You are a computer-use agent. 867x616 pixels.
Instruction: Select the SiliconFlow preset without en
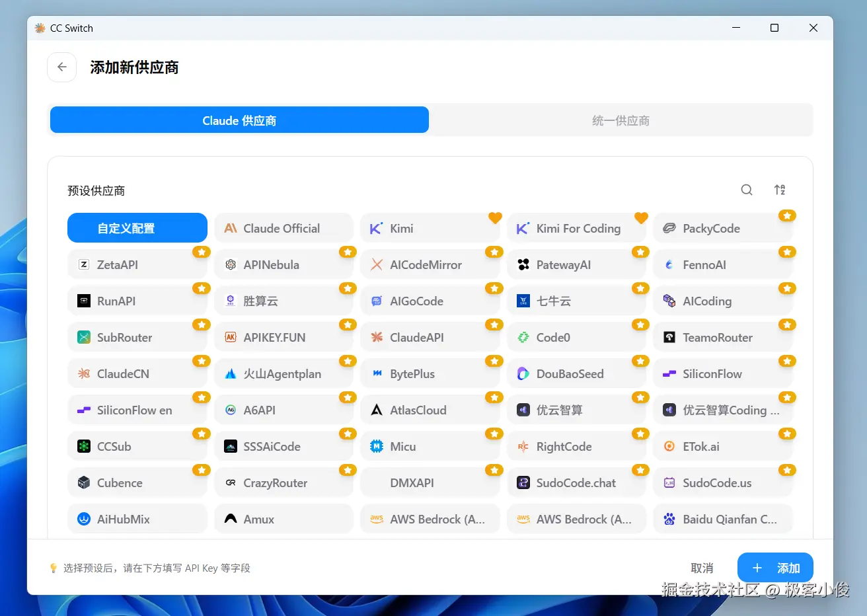pyautogui.click(x=723, y=373)
